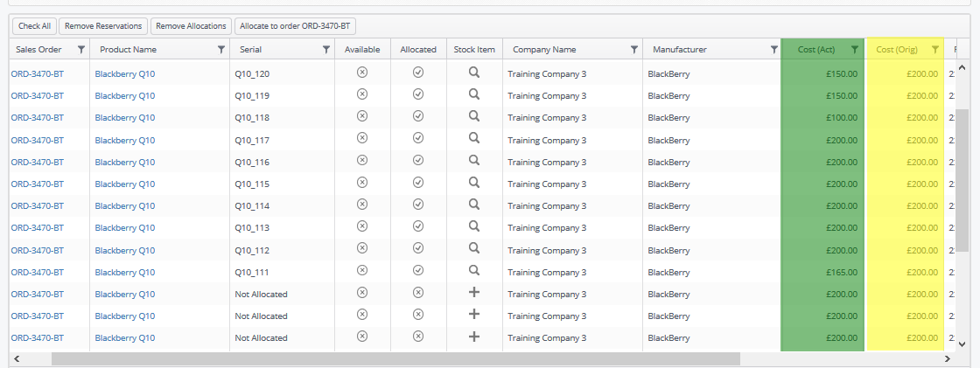Open ORD-3470-BT link in Q10_120 row
This screenshot has width=980, height=368.
[x=38, y=73]
